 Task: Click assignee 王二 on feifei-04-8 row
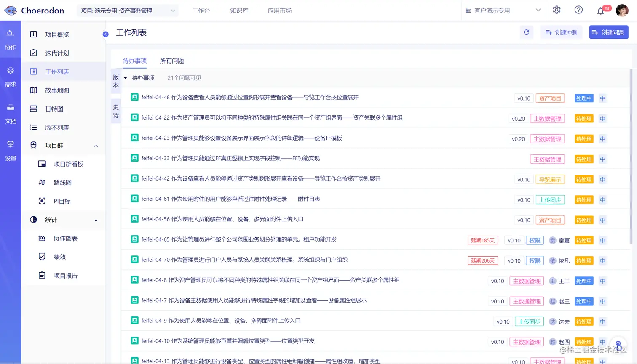pyautogui.click(x=559, y=281)
